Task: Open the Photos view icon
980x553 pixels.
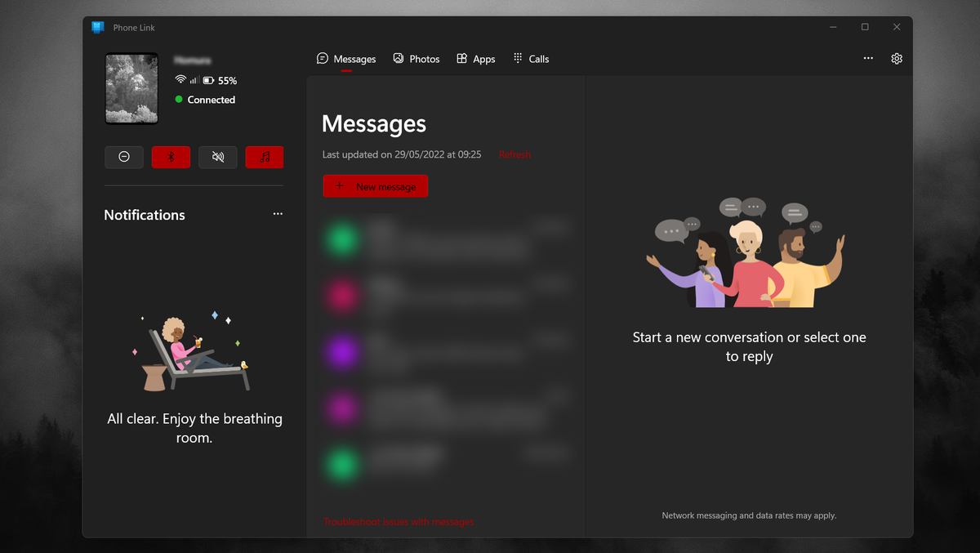Action: [x=398, y=58]
